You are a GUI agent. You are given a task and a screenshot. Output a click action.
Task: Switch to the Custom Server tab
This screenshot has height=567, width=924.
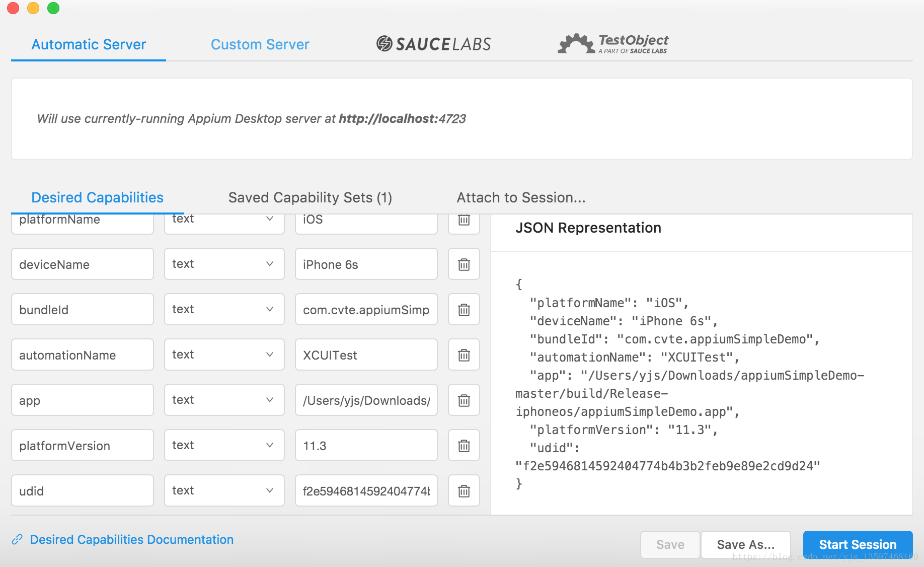pyautogui.click(x=260, y=44)
